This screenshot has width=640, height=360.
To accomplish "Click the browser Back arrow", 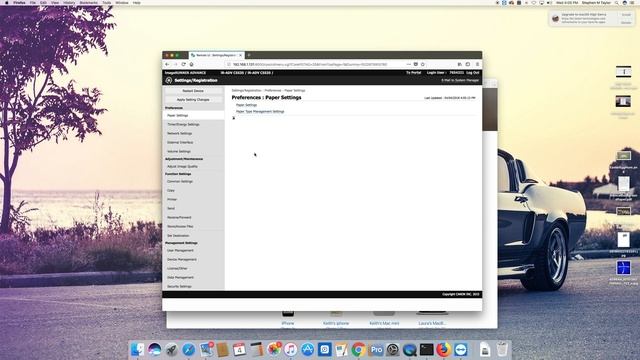I will tap(167, 64).
